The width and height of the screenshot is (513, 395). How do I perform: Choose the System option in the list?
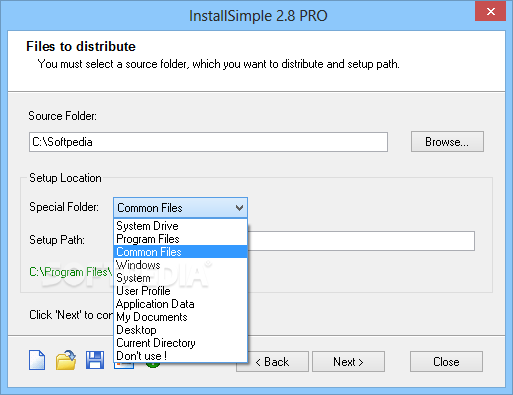pyautogui.click(x=180, y=278)
